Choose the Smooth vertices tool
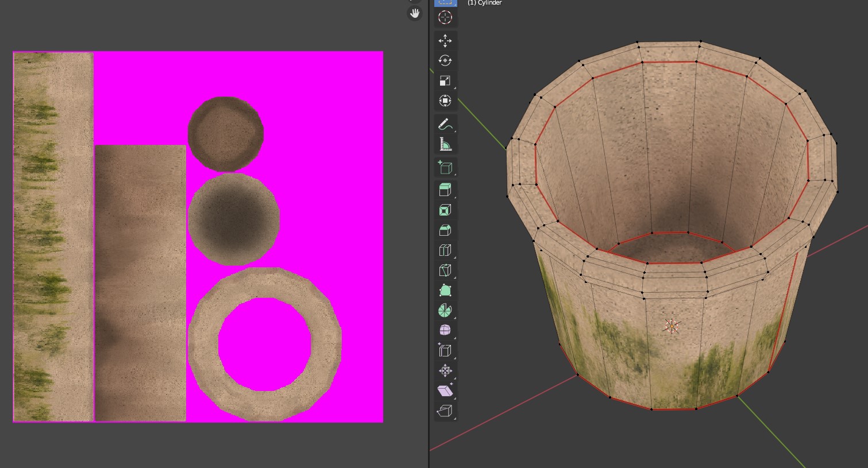The width and height of the screenshot is (868, 468). point(445,331)
